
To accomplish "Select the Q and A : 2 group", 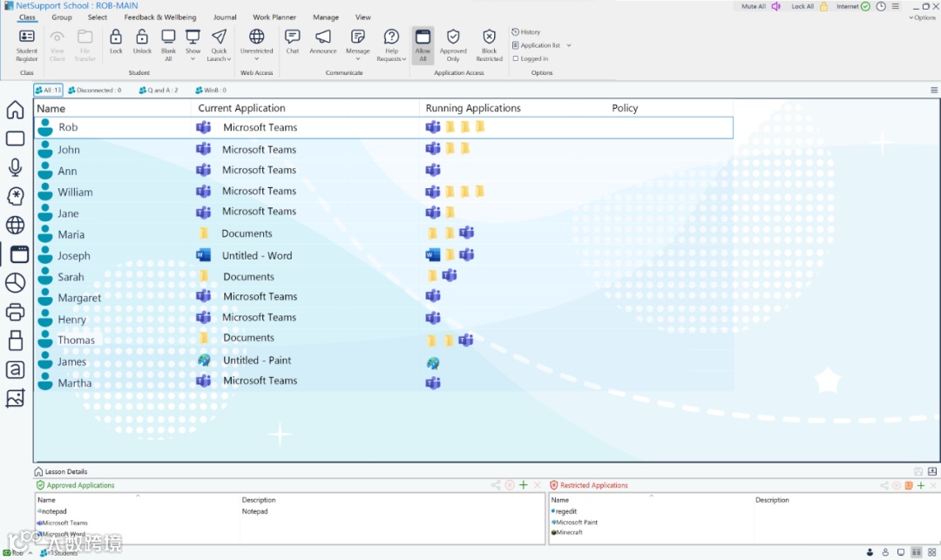I will 159,90.
